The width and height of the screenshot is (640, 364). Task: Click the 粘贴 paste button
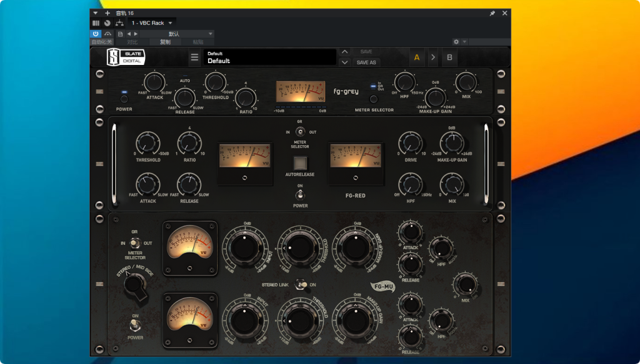click(198, 42)
